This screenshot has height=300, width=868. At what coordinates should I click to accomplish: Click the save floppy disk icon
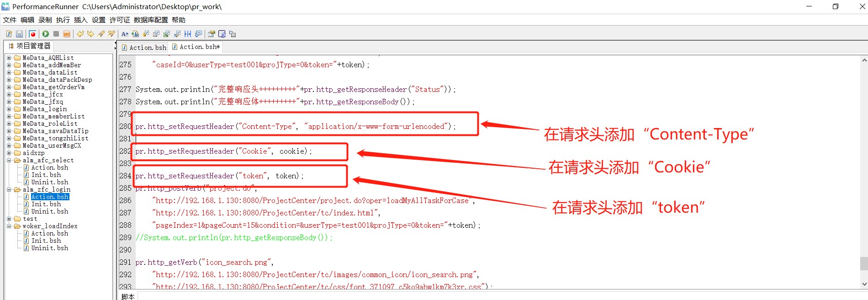click(19, 34)
